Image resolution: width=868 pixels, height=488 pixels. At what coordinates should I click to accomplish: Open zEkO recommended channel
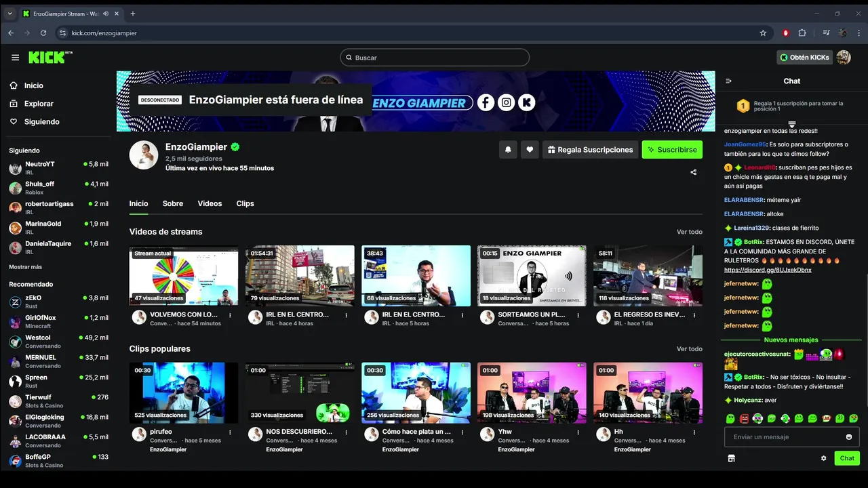coord(59,302)
